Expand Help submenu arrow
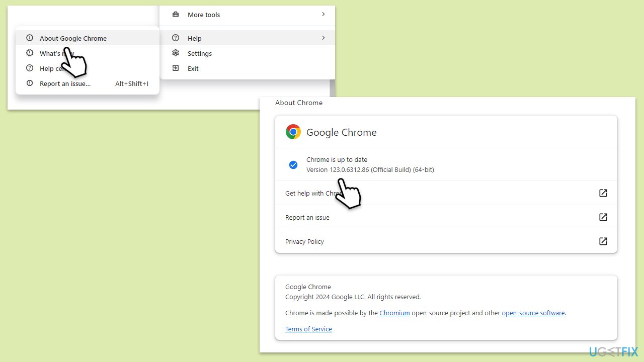 (x=324, y=38)
